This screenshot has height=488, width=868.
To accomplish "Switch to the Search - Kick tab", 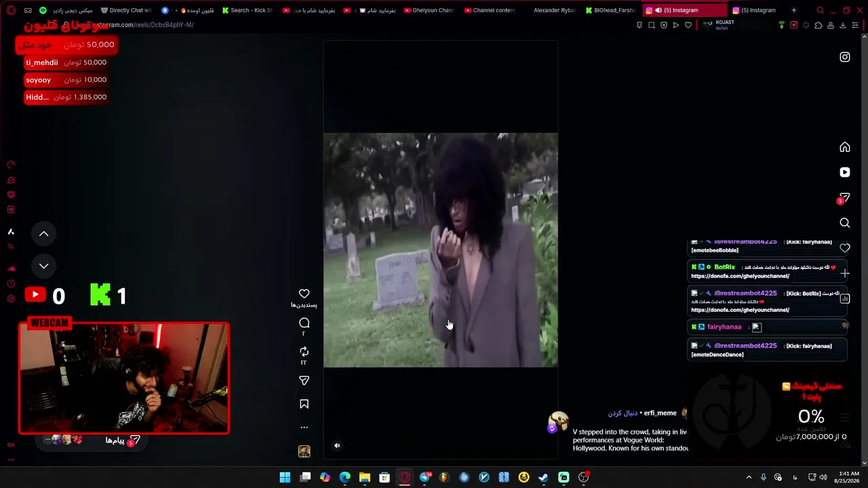I will (x=247, y=10).
